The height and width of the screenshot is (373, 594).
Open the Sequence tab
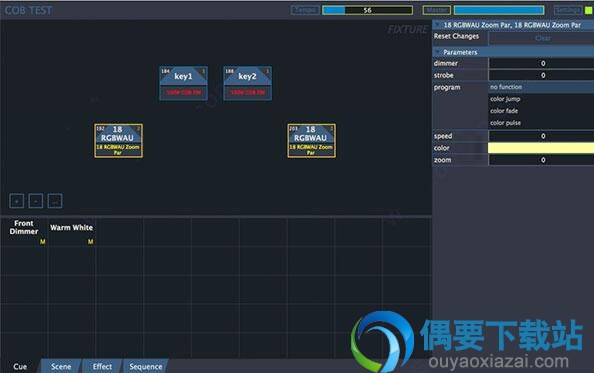pyautogui.click(x=146, y=367)
